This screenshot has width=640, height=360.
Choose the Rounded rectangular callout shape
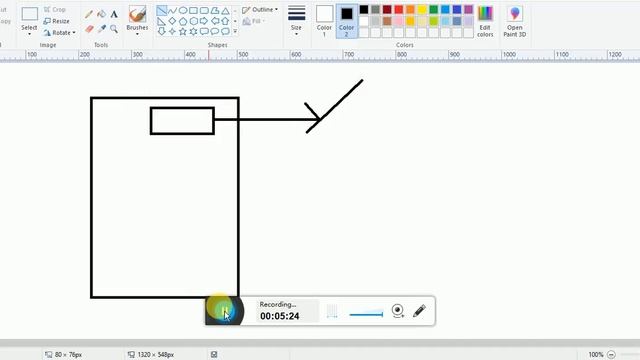pos(204,31)
